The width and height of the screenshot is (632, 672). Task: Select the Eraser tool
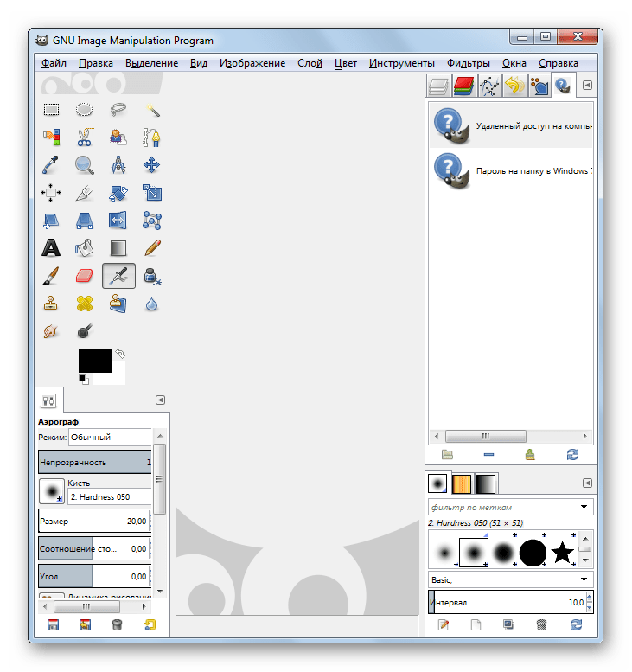pos(85,276)
